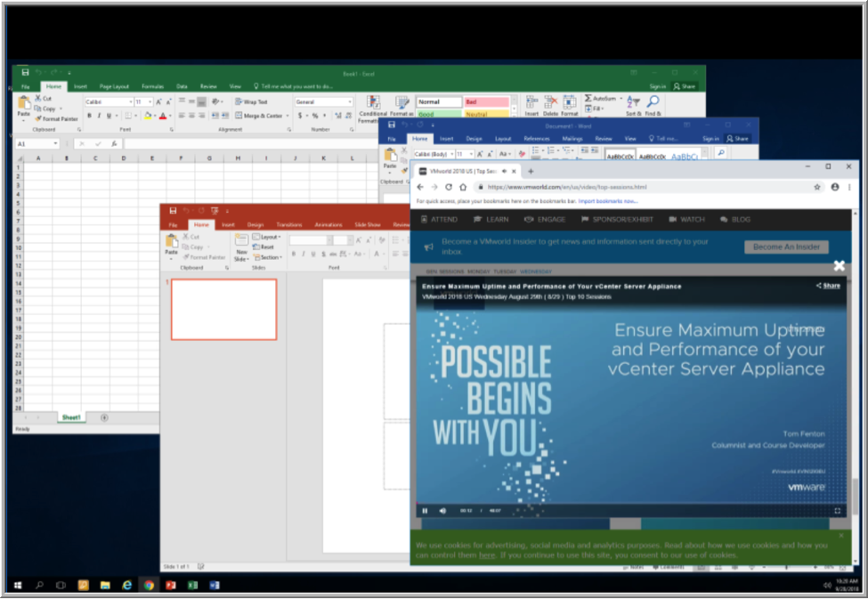The width and height of the screenshot is (868, 599).
Task: Clear all formatting in Word
Action: tap(522, 154)
